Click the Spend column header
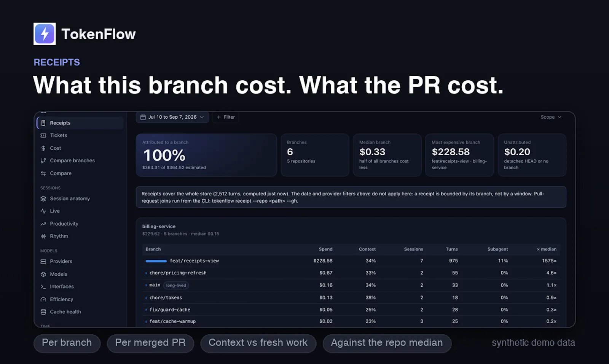 (x=325, y=249)
